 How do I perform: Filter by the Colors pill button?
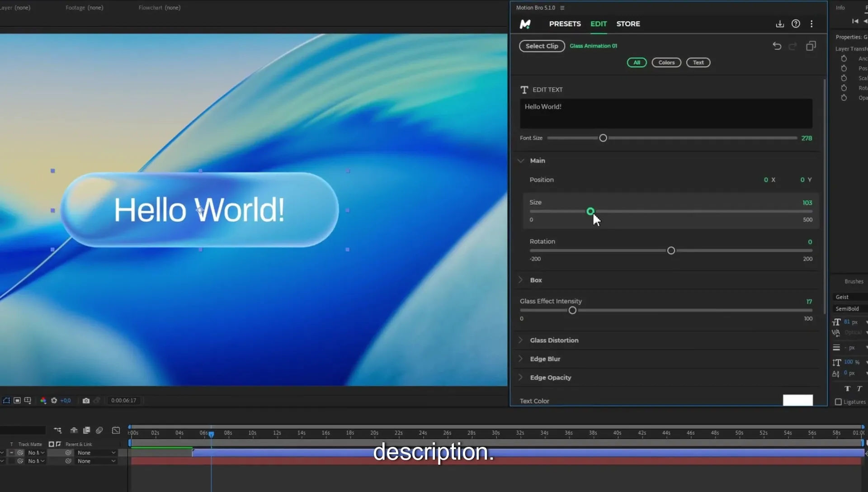pos(666,62)
